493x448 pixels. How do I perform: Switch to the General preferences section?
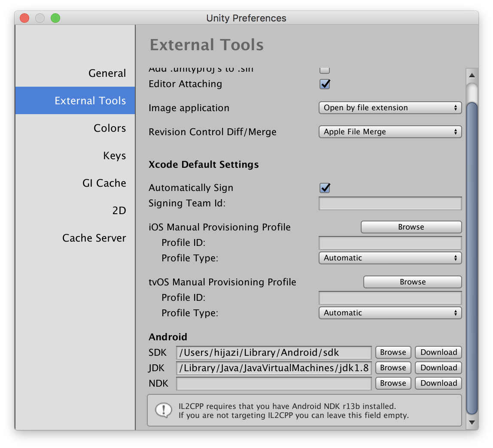(x=107, y=73)
